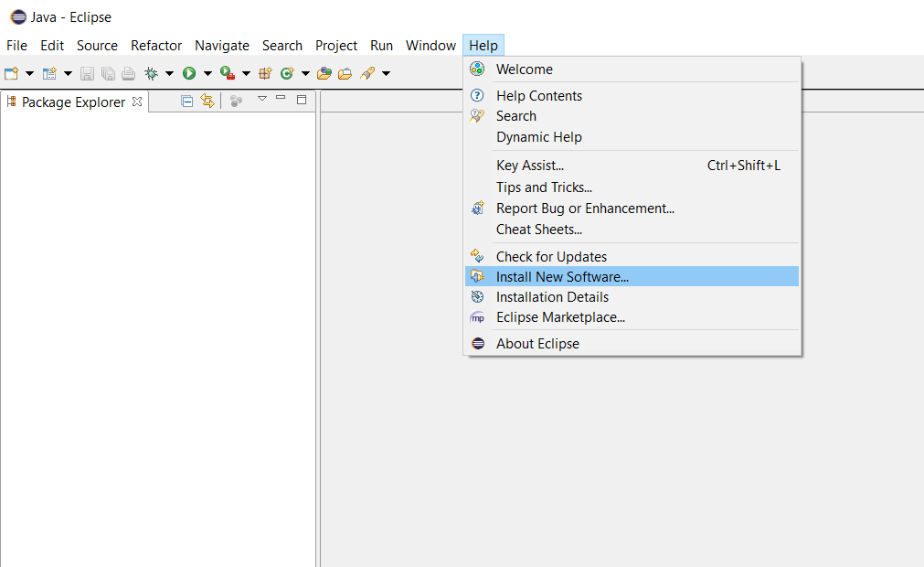This screenshot has width=924, height=567.
Task: Open the Window menu
Action: coord(430,46)
